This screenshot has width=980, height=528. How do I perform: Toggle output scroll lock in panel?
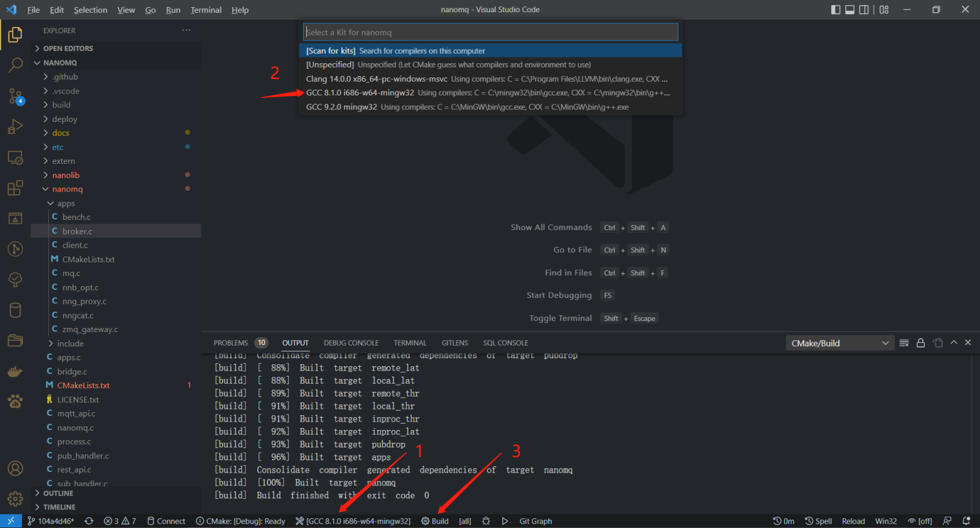coord(921,343)
